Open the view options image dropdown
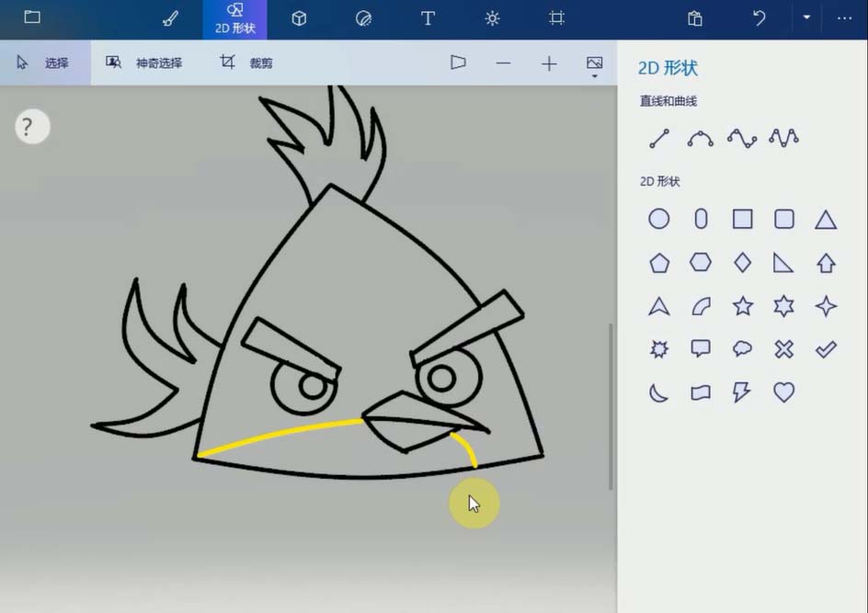868x613 pixels. point(595,66)
